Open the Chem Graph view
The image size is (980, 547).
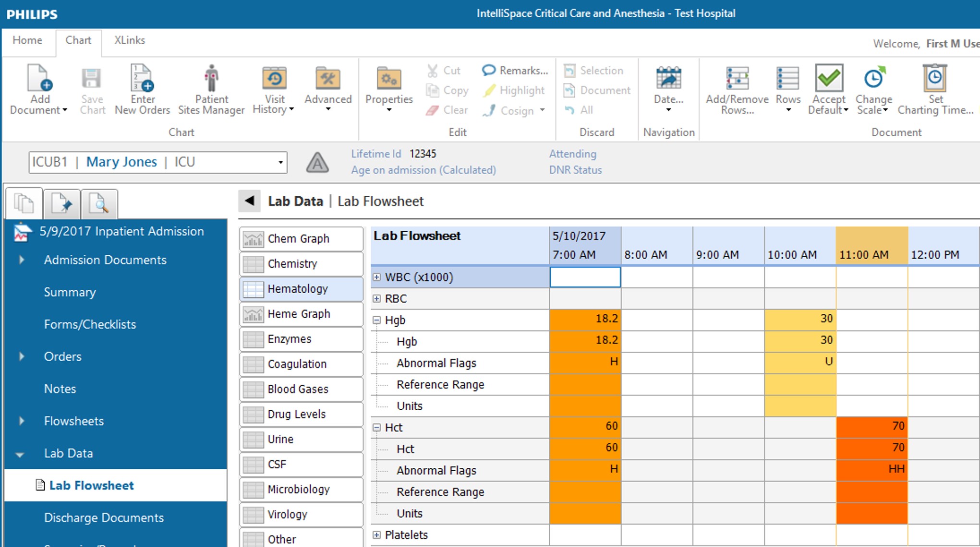(301, 238)
